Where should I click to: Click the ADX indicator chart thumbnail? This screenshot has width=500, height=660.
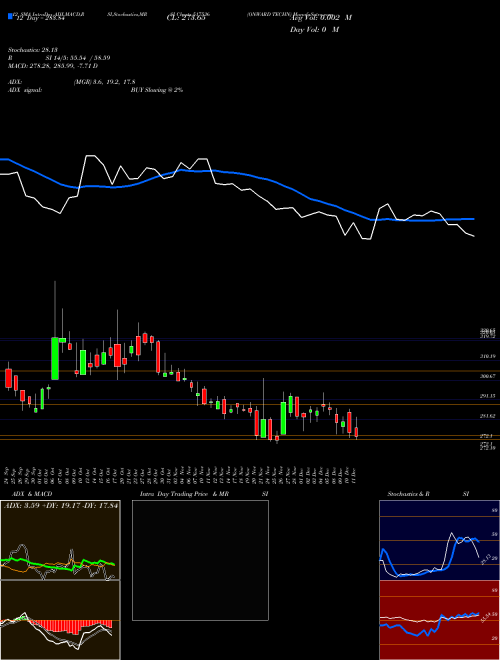(60, 540)
